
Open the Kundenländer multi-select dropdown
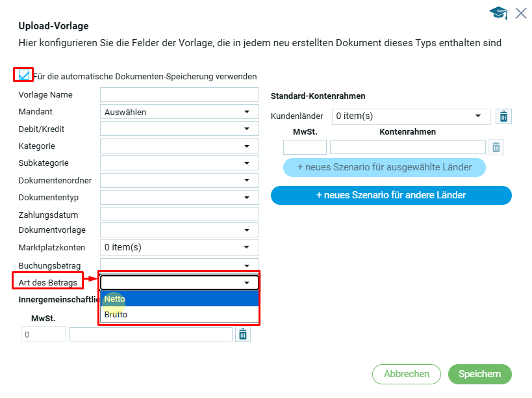[411, 116]
